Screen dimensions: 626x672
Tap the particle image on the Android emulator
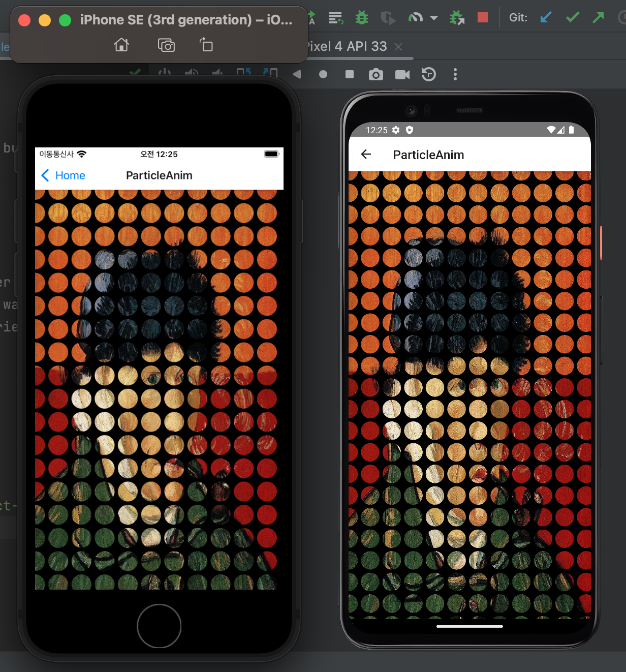pos(469,395)
